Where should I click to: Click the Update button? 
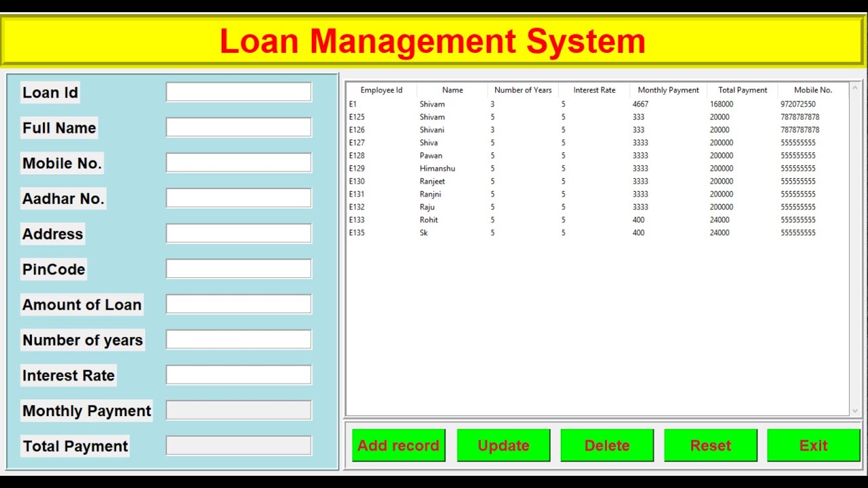click(503, 445)
